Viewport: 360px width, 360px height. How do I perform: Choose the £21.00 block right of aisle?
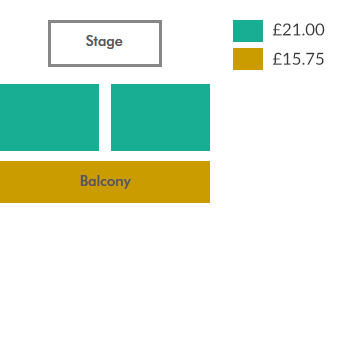pos(160,117)
